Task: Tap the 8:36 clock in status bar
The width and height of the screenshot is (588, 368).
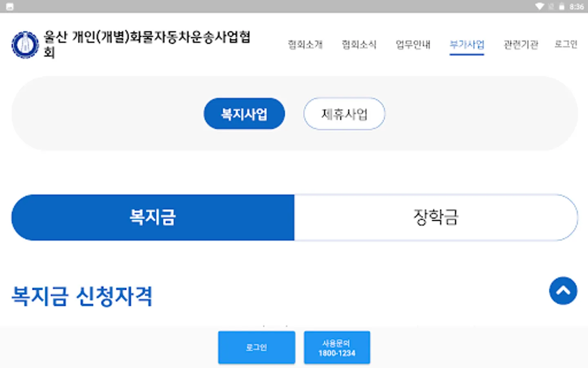Action: point(576,7)
